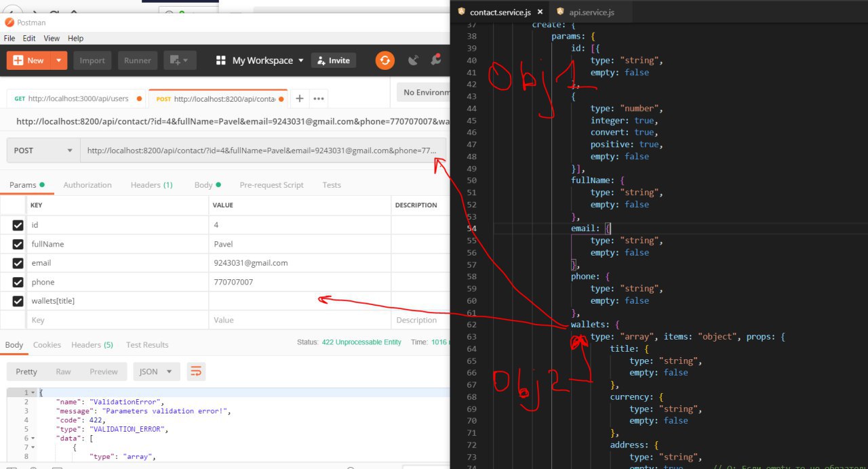Click the empty Key placeholder cell
The height and width of the screenshot is (469, 868).
point(118,320)
